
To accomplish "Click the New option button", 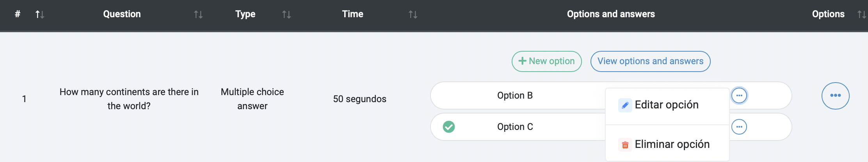I will (x=547, y=61).
